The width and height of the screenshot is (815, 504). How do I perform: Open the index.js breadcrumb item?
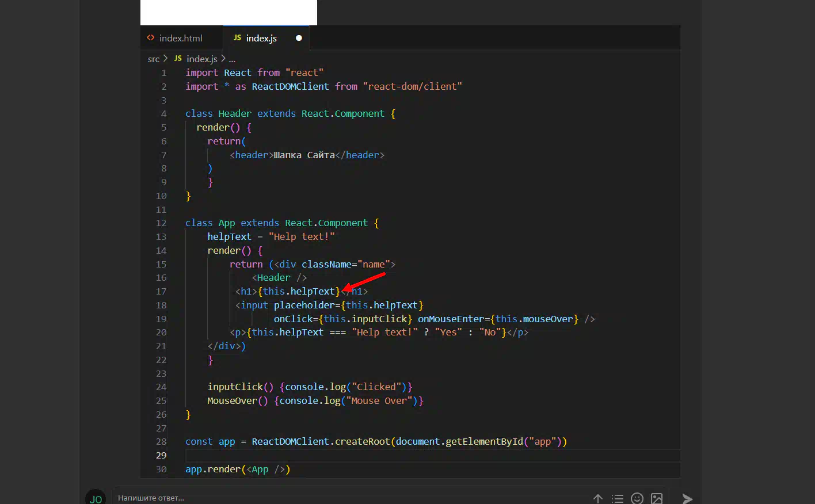201,59
